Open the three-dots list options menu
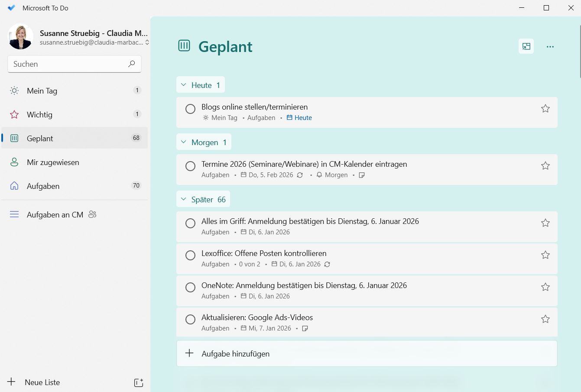This screenshot has height=392, width=581. click(550, 46)
